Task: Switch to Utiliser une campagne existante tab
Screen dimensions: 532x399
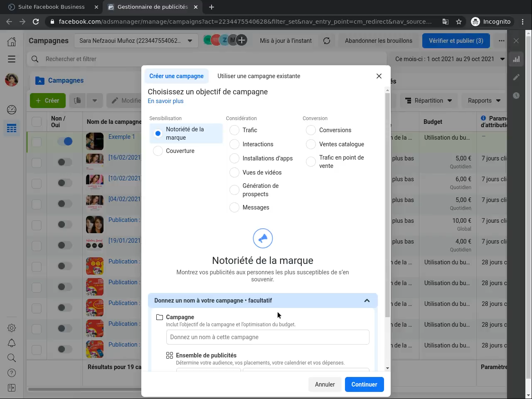Action: click(259, 76)
